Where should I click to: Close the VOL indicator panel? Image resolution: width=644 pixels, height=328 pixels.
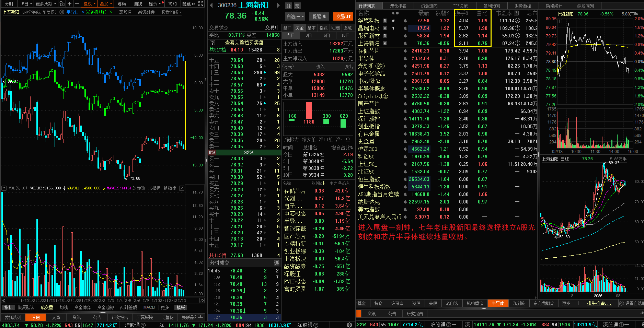click(182, 188)
